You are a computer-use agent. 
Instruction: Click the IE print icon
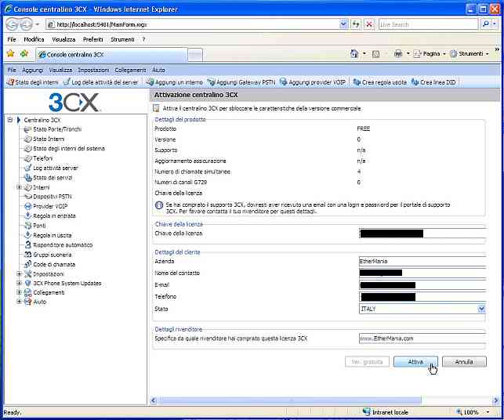[398, 54]
